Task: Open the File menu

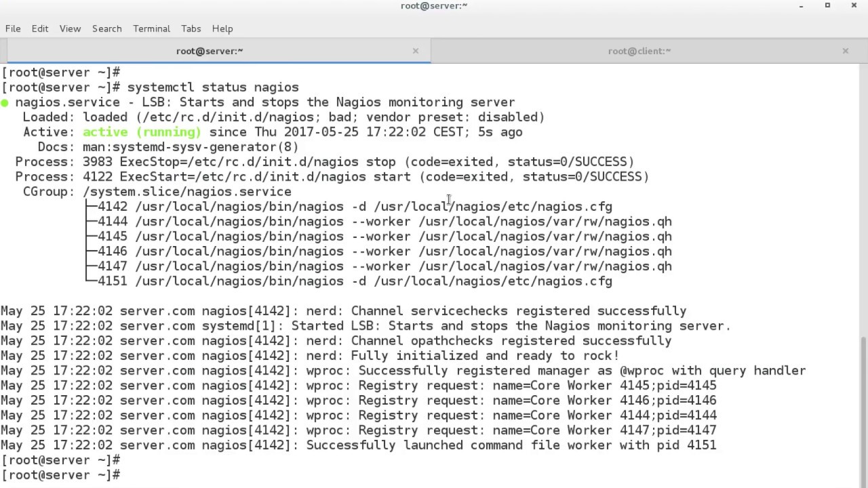Action: 13,28
